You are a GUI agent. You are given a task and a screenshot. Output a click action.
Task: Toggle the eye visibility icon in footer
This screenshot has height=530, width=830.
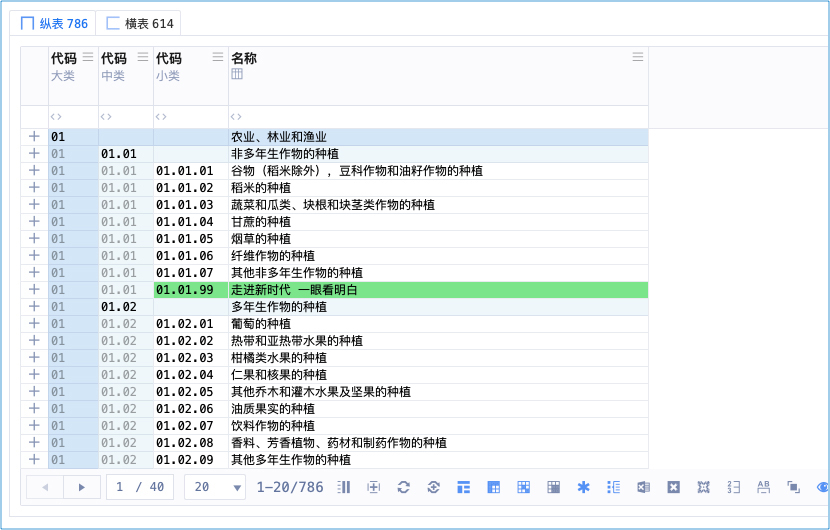point(823,487)
